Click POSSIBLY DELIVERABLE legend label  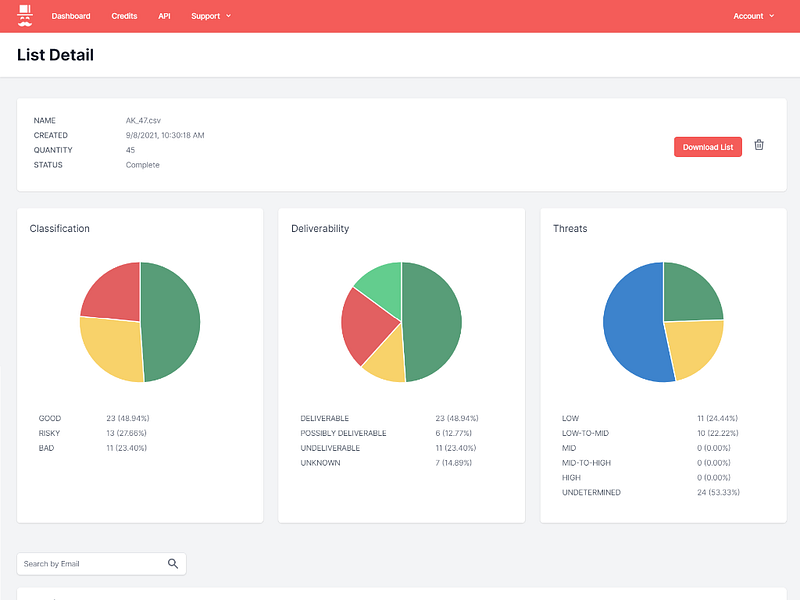point(343,433)
